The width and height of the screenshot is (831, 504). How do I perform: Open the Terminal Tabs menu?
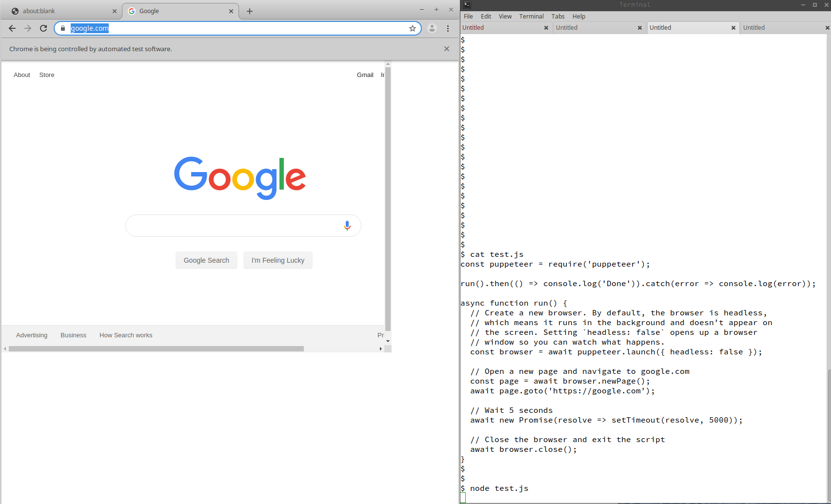(558, 16)
